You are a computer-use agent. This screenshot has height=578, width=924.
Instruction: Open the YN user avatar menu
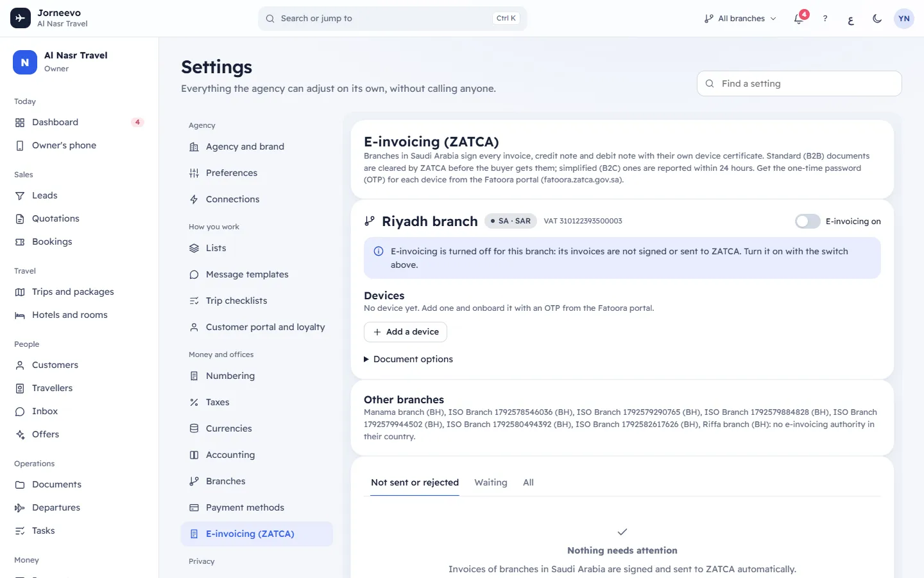click(904, 19)
